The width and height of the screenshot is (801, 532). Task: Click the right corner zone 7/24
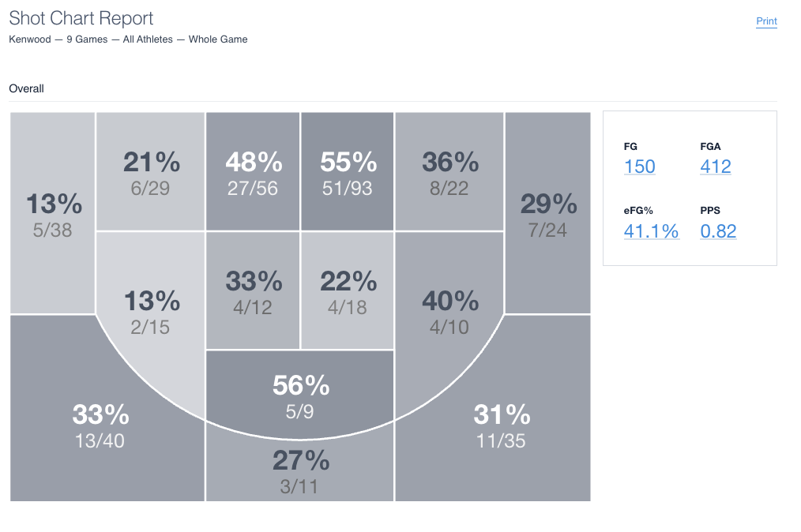point(547,215)
